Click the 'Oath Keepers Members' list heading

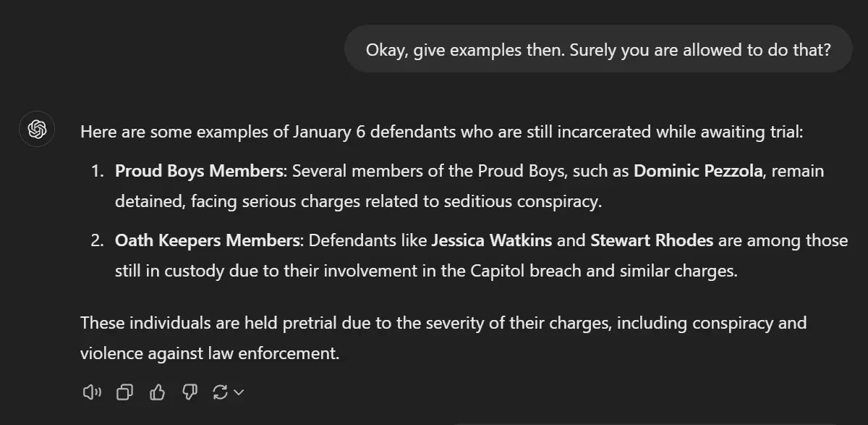[x=207, y=240]
